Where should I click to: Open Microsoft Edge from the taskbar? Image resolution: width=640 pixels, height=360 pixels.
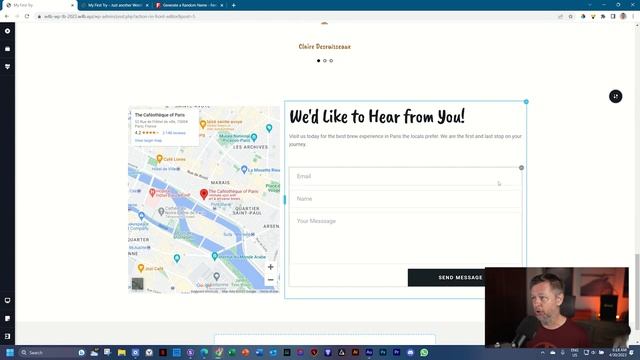point(204,352)
